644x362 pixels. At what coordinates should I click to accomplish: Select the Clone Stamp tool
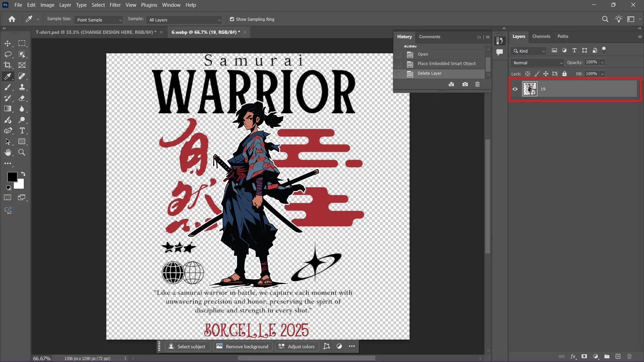[22, 87]
